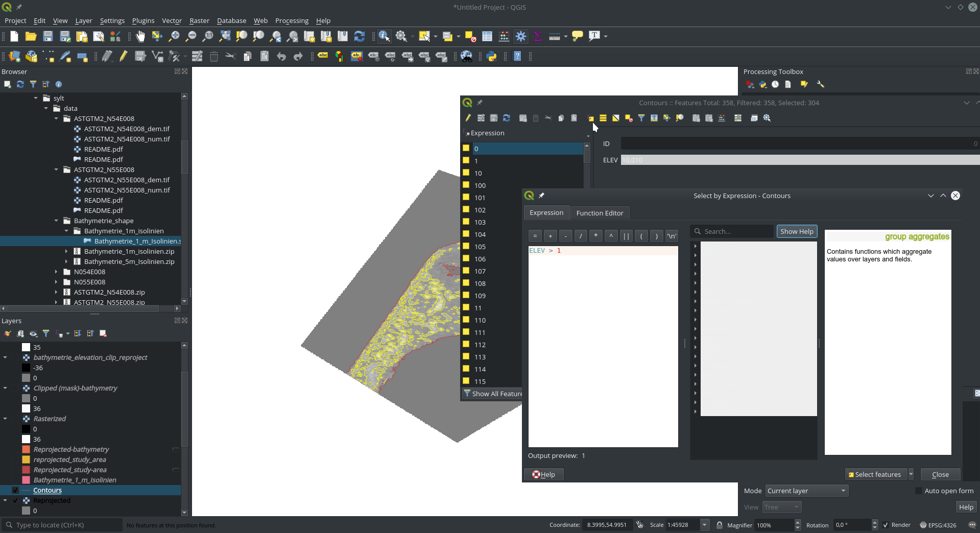Open the Python console from the Processing Toolbox

[x=762, y=85]
